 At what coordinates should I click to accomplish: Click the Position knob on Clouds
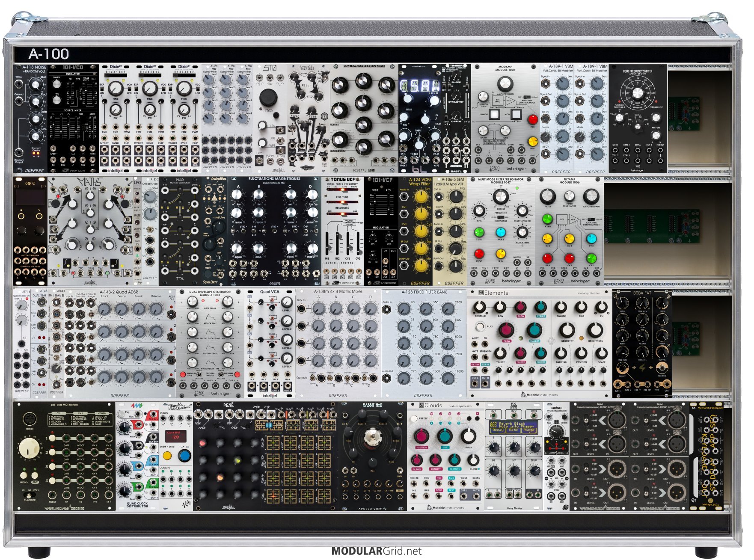coord(422,436)
